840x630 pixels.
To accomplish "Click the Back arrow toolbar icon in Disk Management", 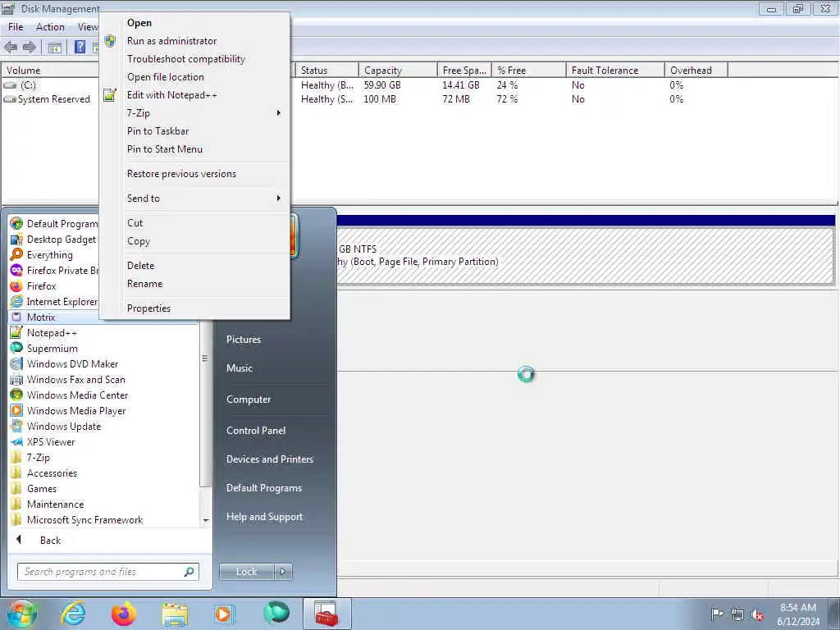I will point(10,47).
